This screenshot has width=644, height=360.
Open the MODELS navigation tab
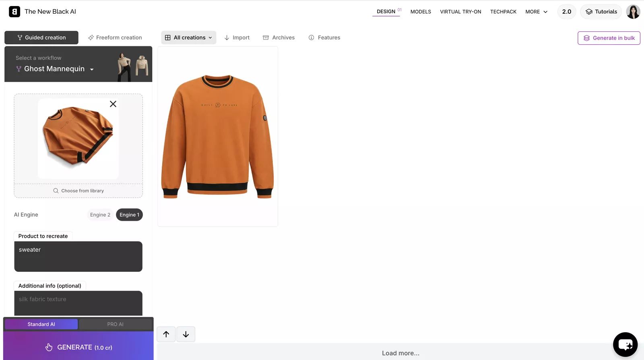click(421, 12)
